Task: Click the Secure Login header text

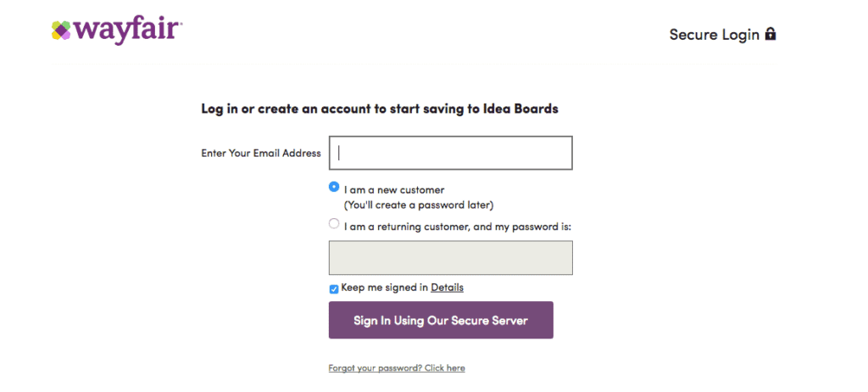Action: click(715, 35)
